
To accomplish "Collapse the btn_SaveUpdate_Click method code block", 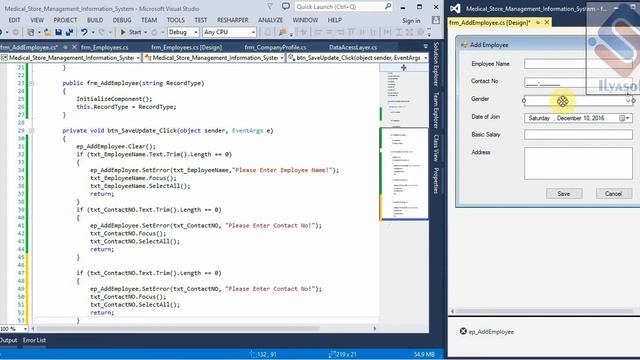I will pyautogui.click(x=31, y=131).
